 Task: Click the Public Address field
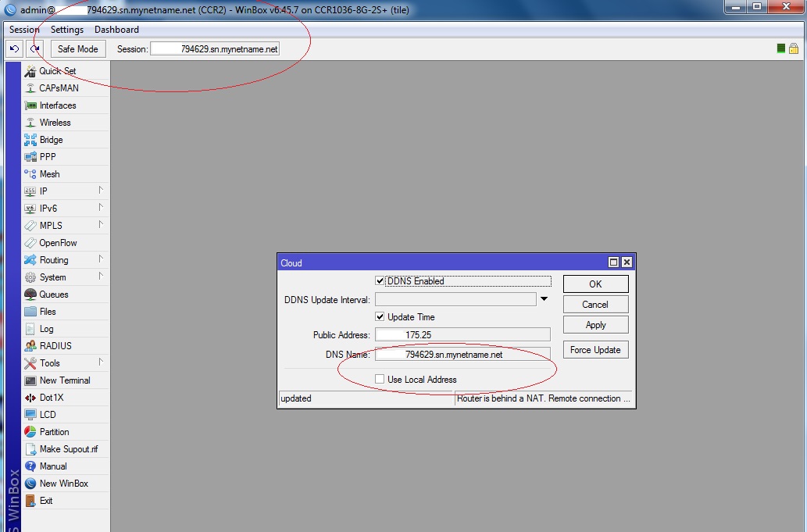point(462,335)
